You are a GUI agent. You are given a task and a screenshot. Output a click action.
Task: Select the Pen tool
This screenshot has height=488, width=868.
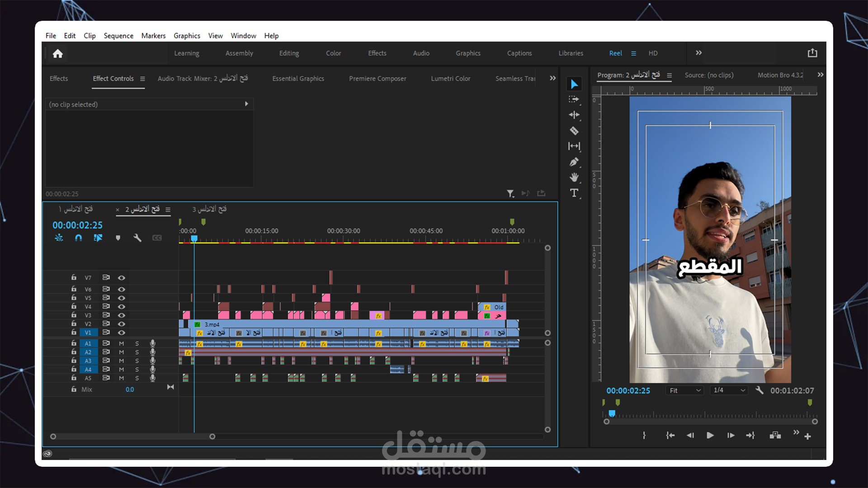(x=574, y=162)
